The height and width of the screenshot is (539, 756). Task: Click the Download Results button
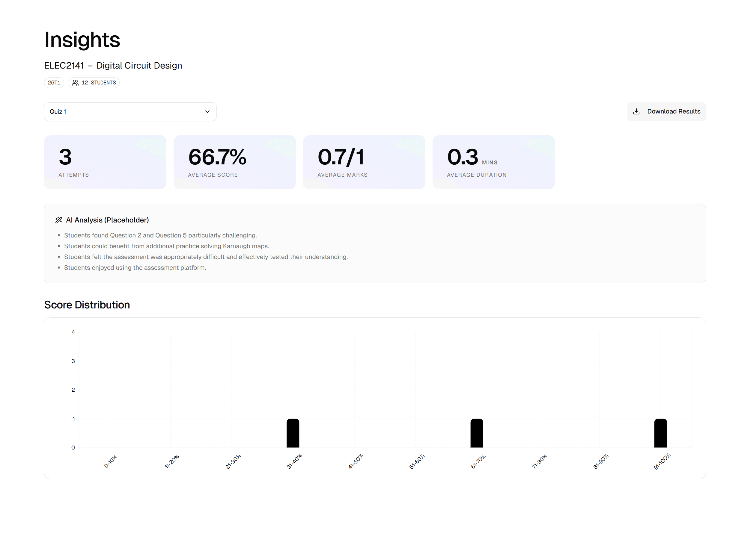pos(666,111)
